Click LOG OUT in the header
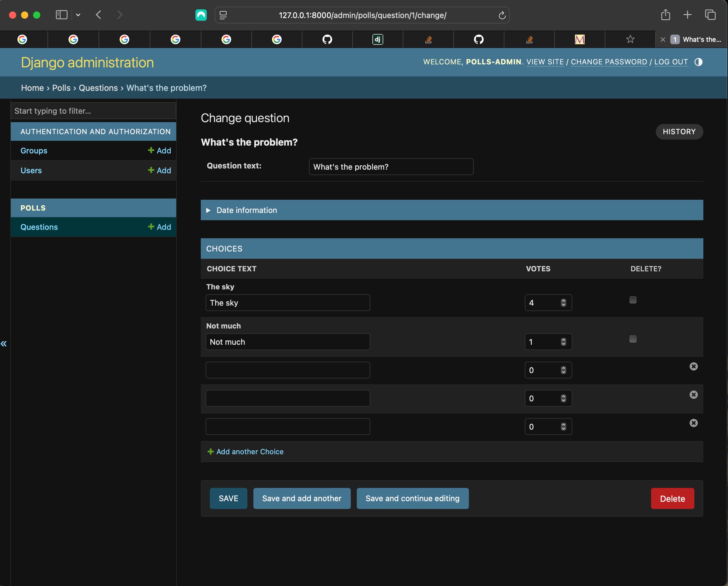The height and width of the screenshot is (586, 728). (x=671, y=62)
